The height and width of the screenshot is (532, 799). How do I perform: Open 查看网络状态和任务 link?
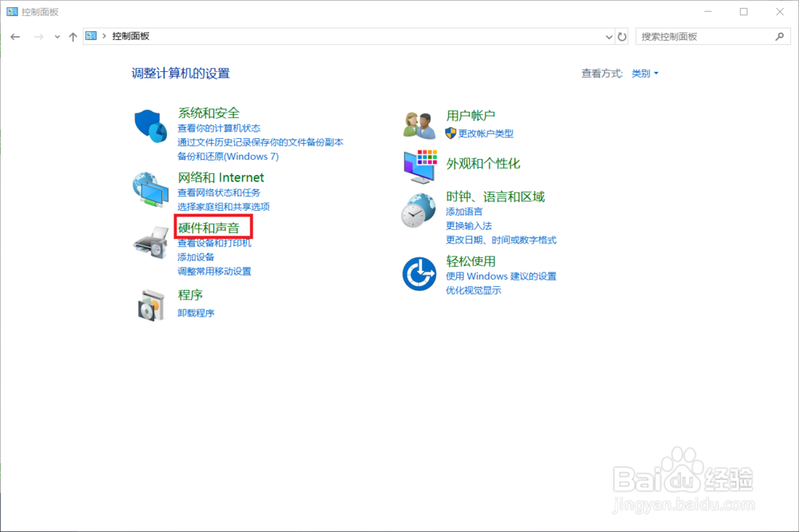click(x=219, y=193)
